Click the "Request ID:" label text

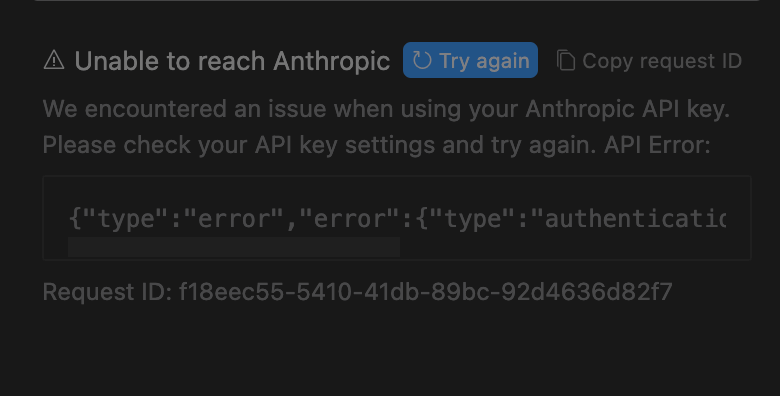(107, 292)
